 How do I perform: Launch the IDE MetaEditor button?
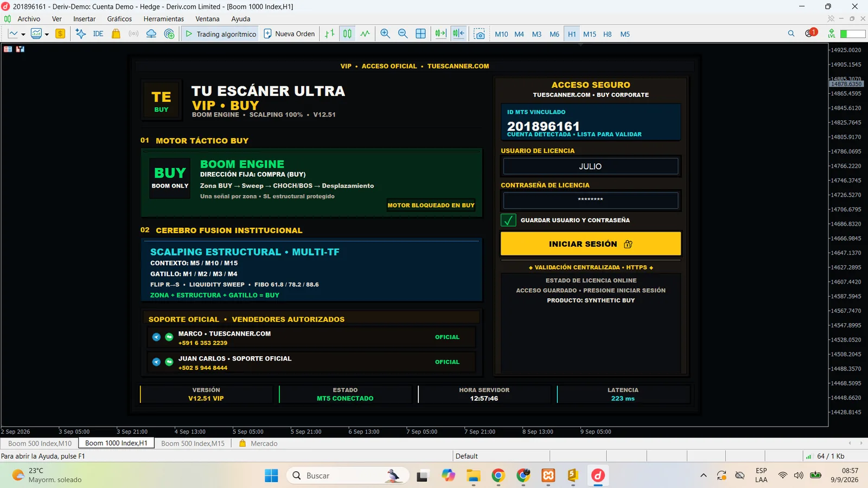point(98,34)
